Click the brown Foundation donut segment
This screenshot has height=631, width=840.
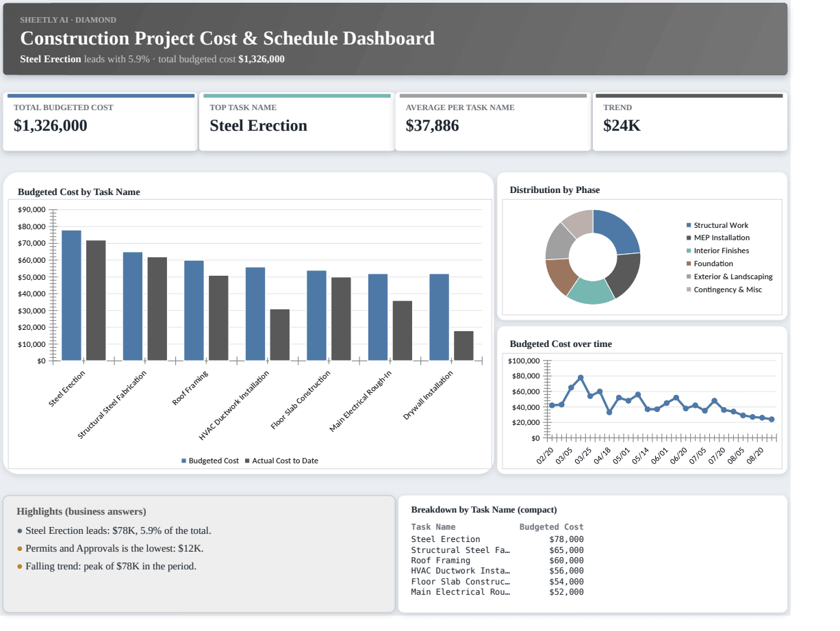559,276
